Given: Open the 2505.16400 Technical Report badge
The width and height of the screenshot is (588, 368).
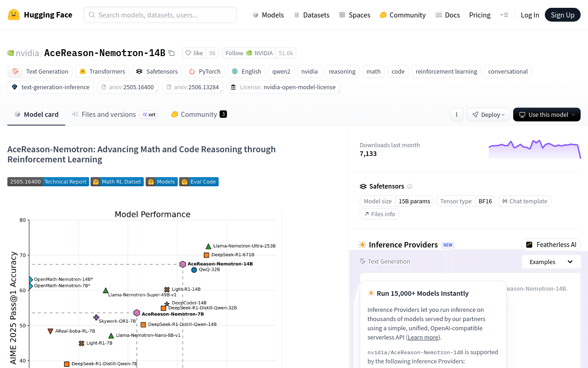Looking at the screenshot, I should tap(48, 182).
